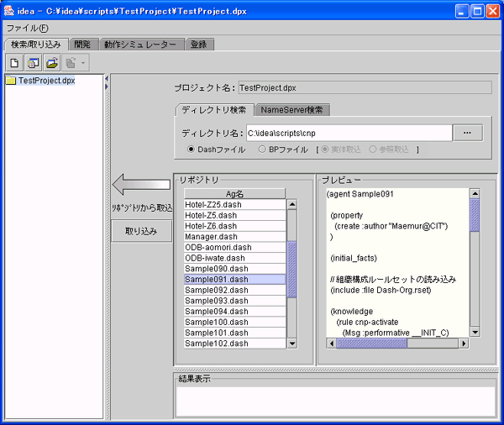Click the new file toolbar icon
This screenshot has width=504, height=425.
tap(15, 63)
